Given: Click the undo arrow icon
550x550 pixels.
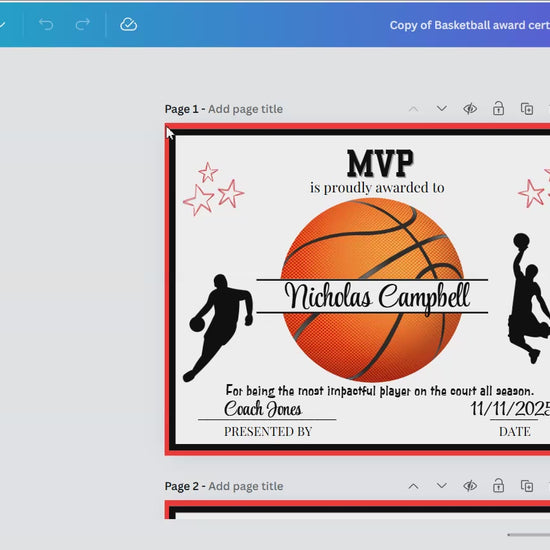Looking at the screenshot, I should [x=46, y=25].
